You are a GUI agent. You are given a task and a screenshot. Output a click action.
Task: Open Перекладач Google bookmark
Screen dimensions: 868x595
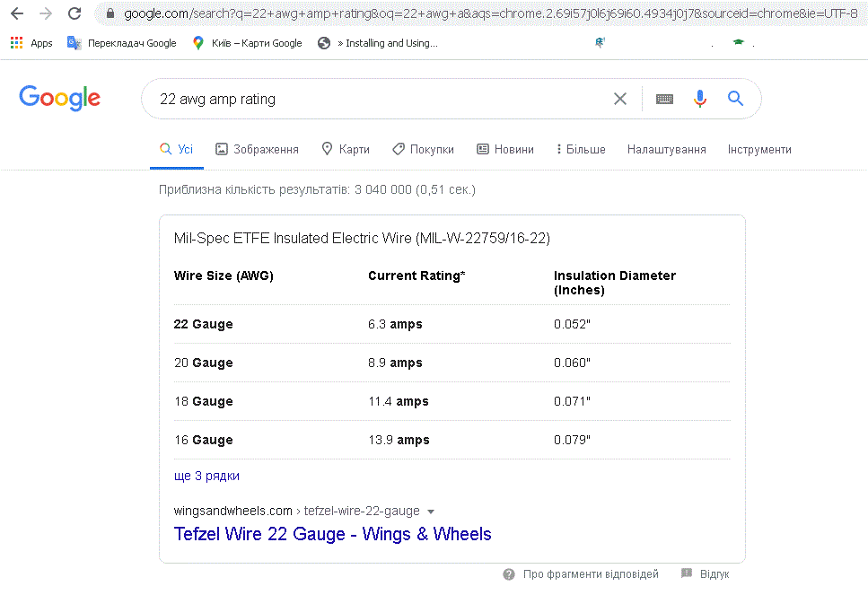pyautogui.click(x=122, y=42)
